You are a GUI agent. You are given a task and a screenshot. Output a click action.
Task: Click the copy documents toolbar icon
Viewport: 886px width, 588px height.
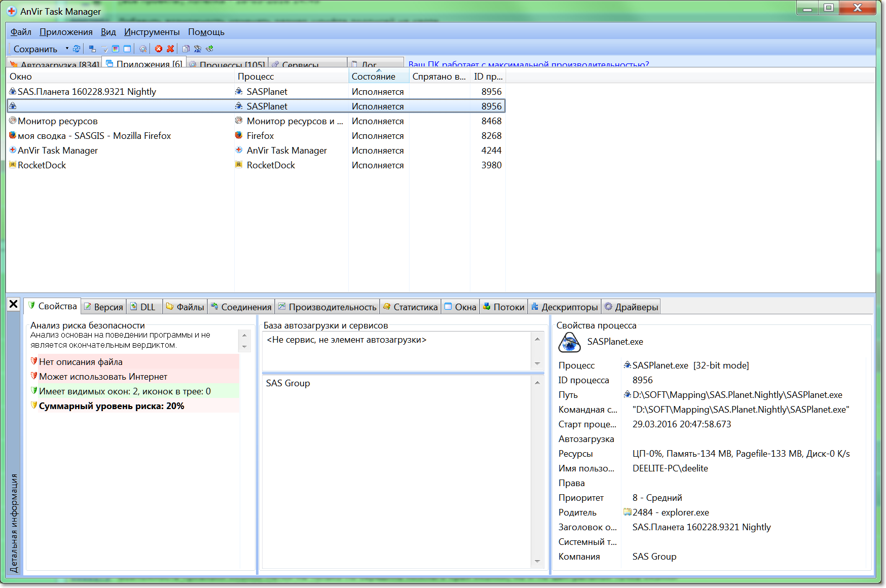[186, 49]
